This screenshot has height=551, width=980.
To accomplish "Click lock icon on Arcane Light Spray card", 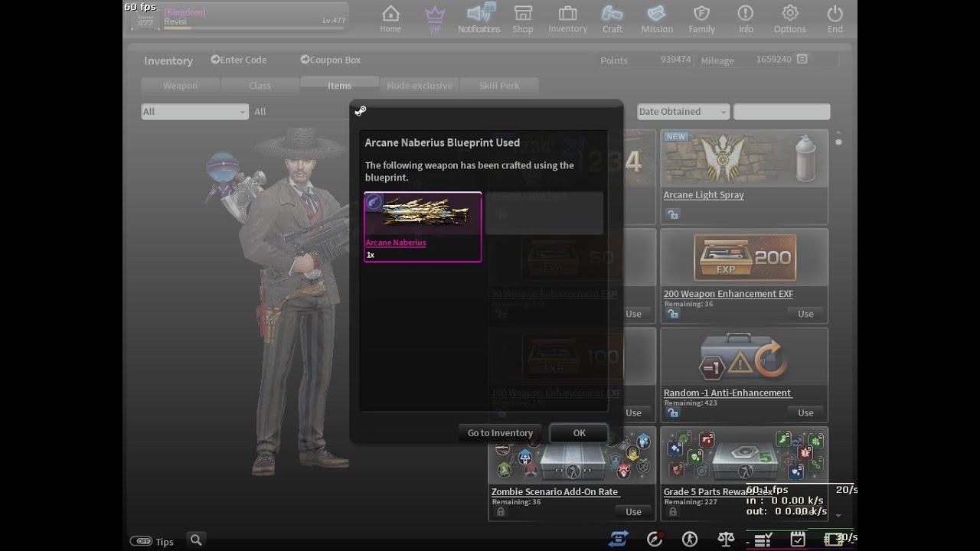I will point(673,215).
